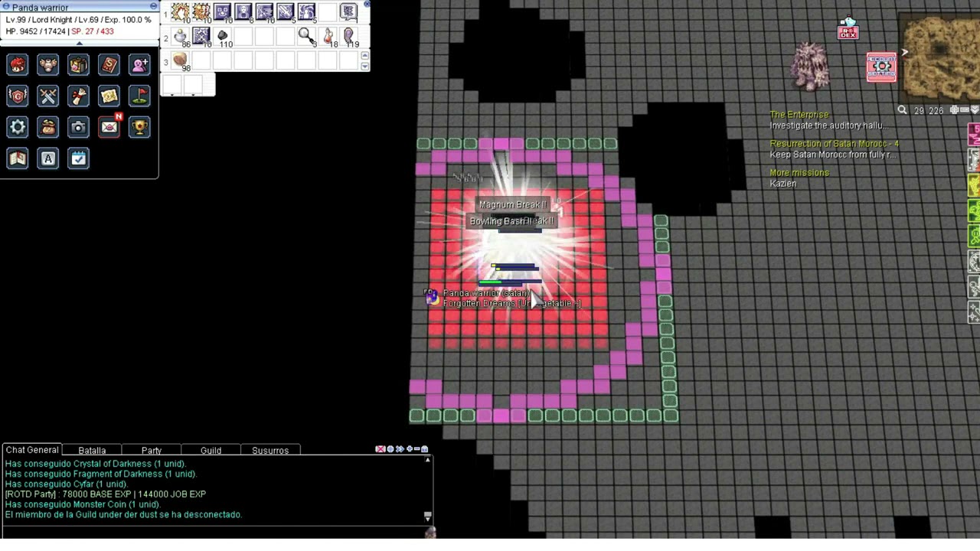
Task: Use the purple skill with count 6
Action: (243, 12)
